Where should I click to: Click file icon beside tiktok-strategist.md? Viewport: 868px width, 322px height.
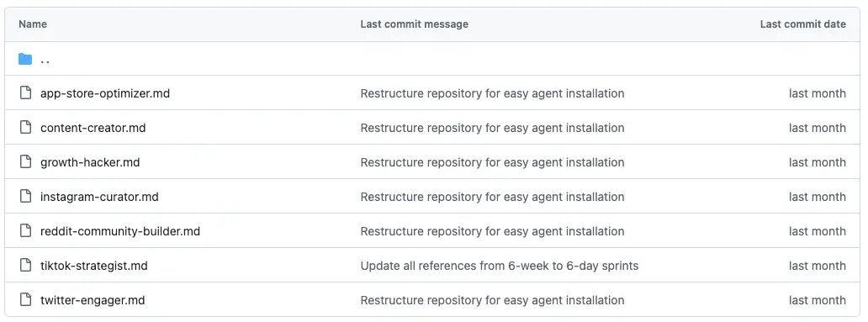point(25,266)
